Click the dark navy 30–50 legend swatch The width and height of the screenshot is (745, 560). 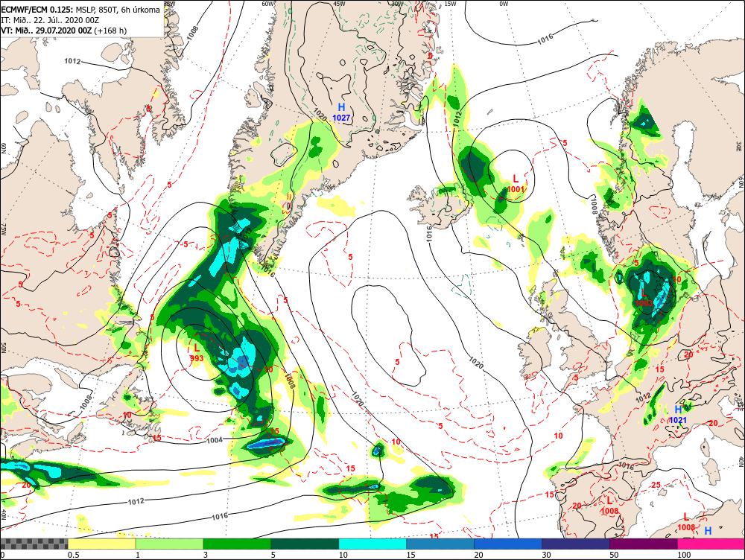click(x=575, y=544)
